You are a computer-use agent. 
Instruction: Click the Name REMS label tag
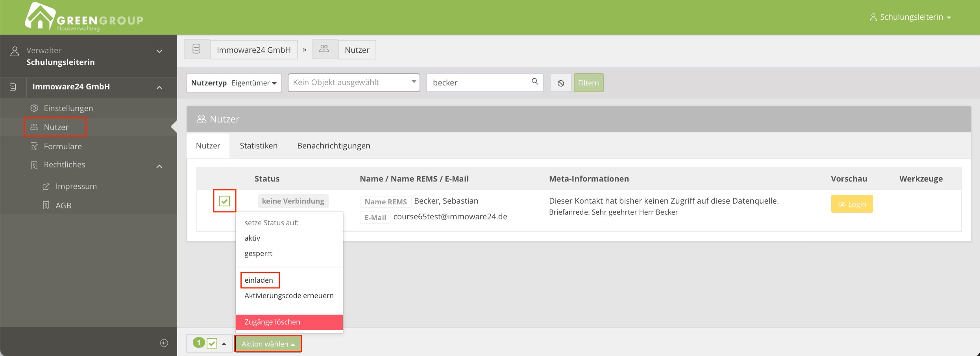point(386,202)
